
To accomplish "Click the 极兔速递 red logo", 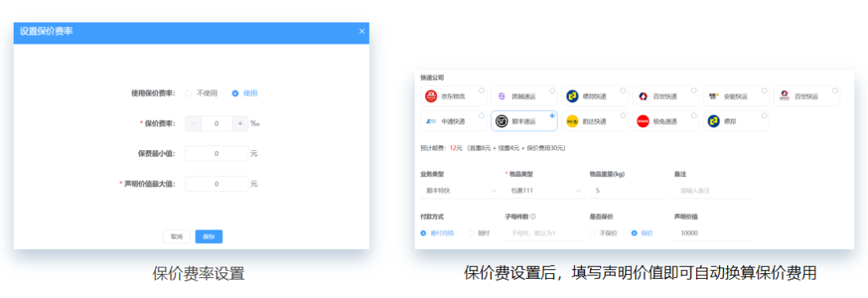I will (643, 121).
